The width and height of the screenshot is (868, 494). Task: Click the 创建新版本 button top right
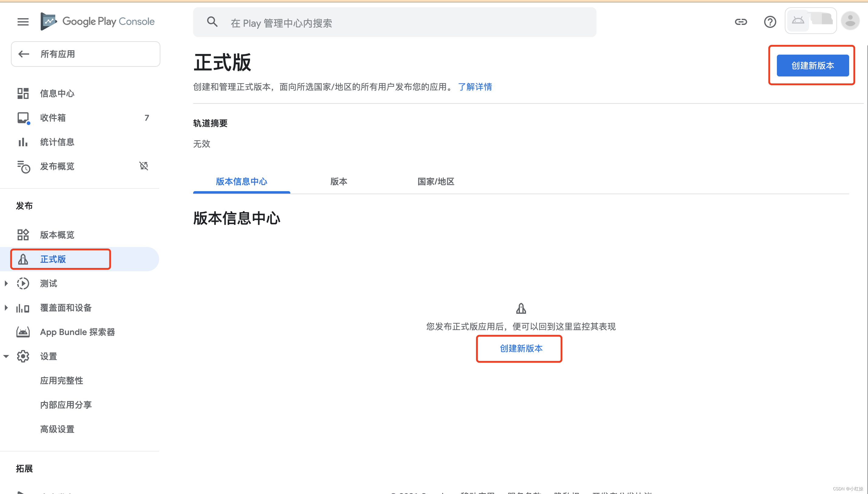coord(812,66)
